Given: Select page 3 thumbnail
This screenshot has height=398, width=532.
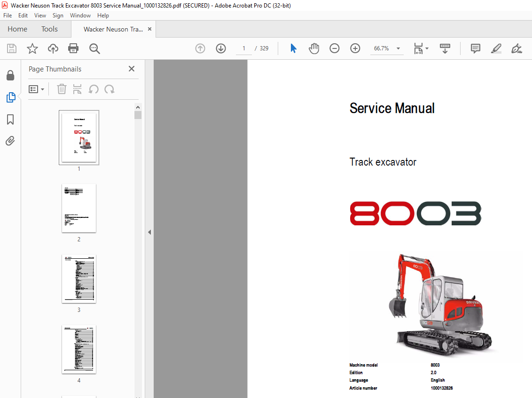Looking at the screenshot, I should (79, 279).
